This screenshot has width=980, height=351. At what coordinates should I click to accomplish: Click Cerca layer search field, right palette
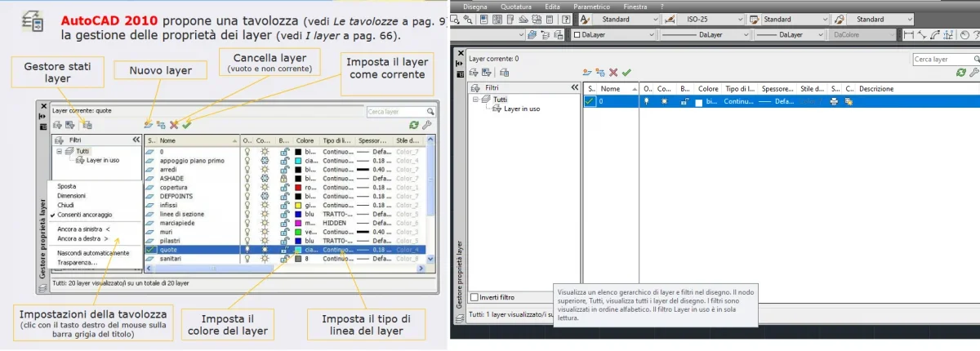pos(946,60)
